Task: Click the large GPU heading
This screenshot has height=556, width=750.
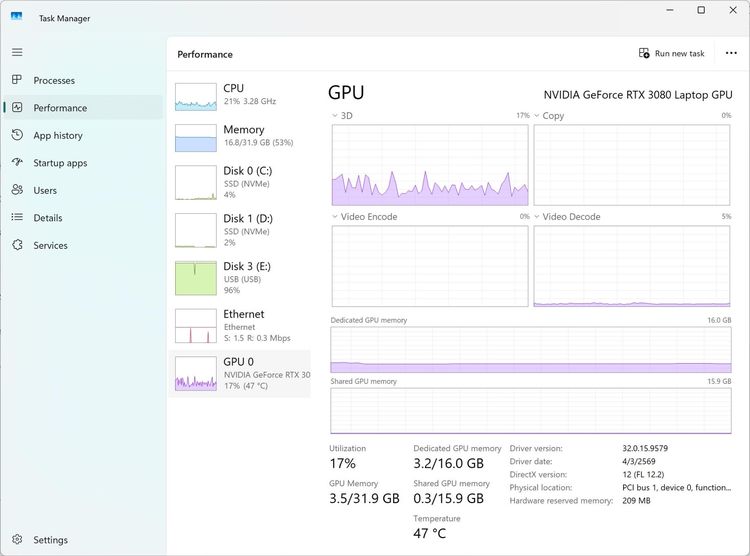Action: [x=346, y=92]
